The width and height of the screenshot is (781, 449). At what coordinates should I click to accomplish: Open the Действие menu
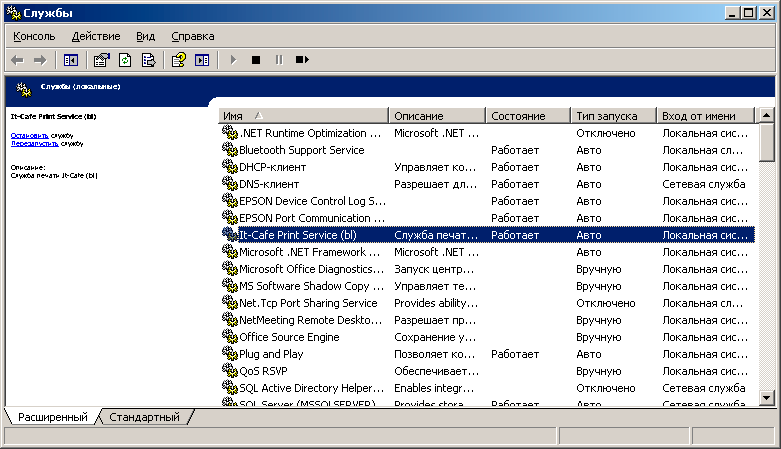click(96, 36)
